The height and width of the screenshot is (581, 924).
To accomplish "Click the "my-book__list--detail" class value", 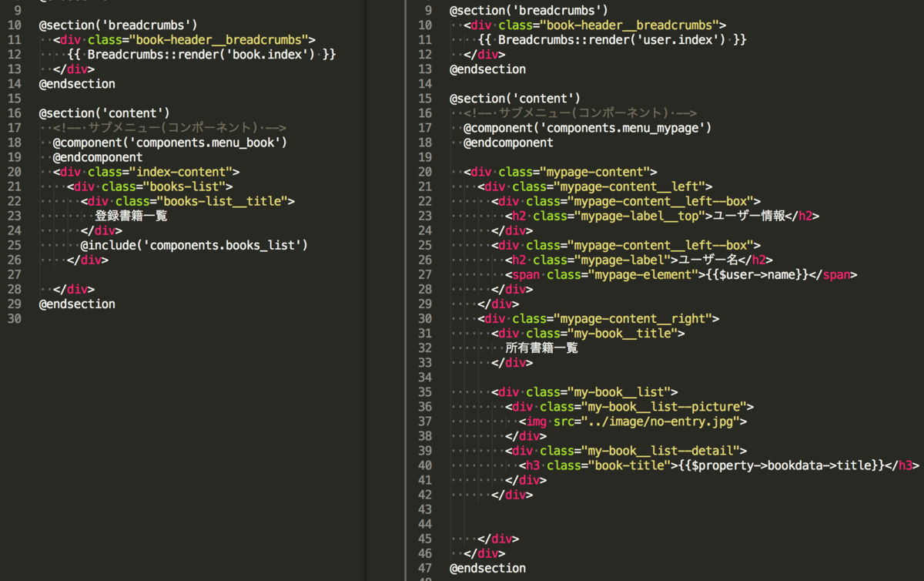I will point(661,450).
